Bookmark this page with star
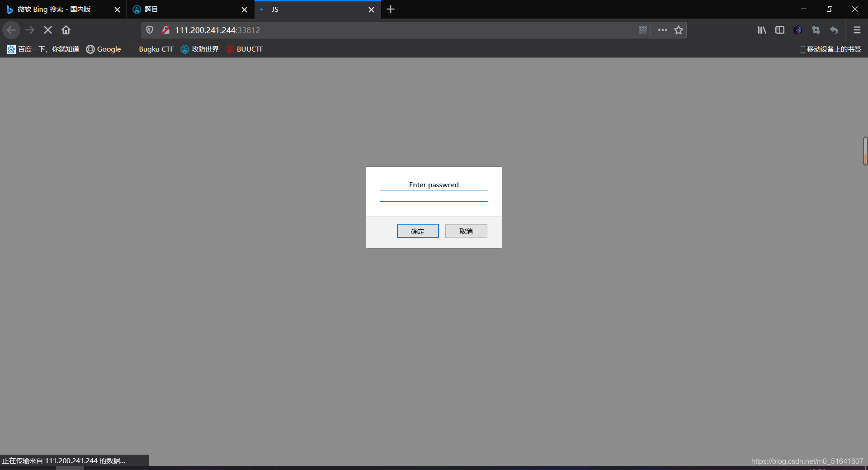The width and height of the screenshot is (868, 470). pos(679,30)
